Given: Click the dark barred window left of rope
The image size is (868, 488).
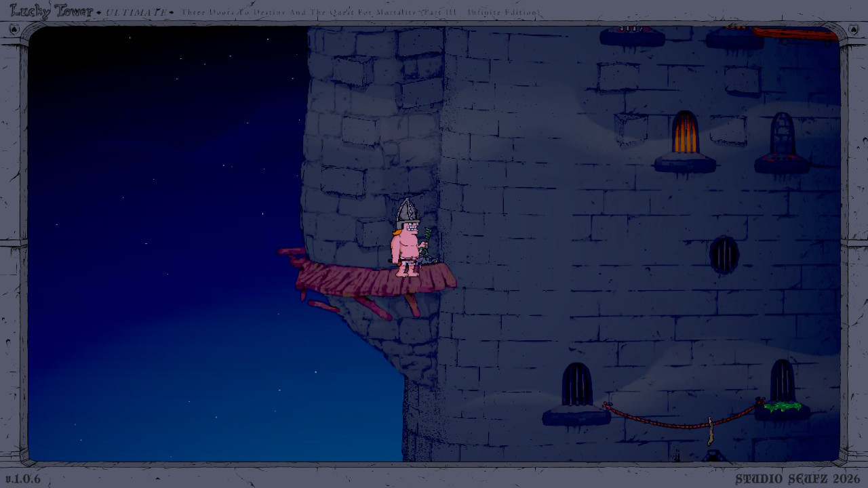Looking at the screenshot, I should [576, 384].
